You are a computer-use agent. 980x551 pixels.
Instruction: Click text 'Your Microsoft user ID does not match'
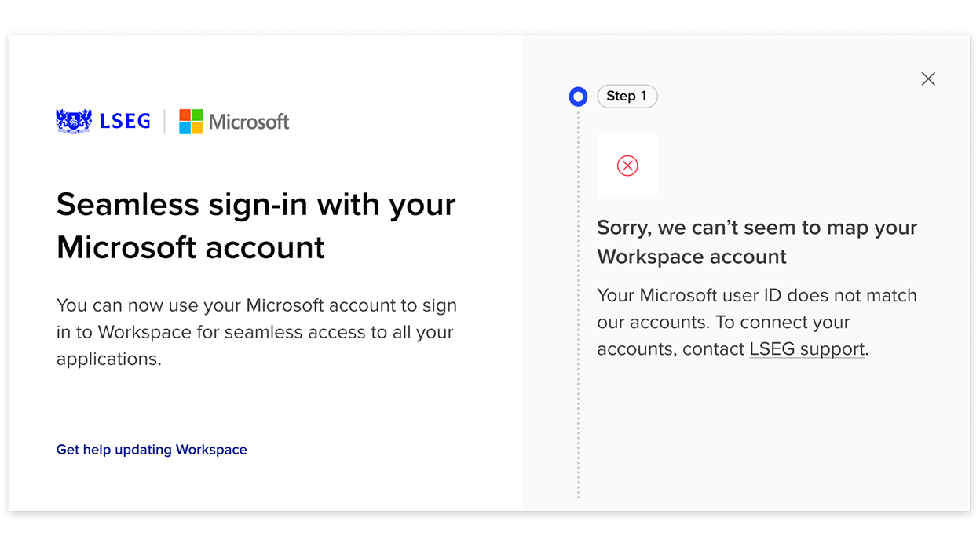point(757,296)
